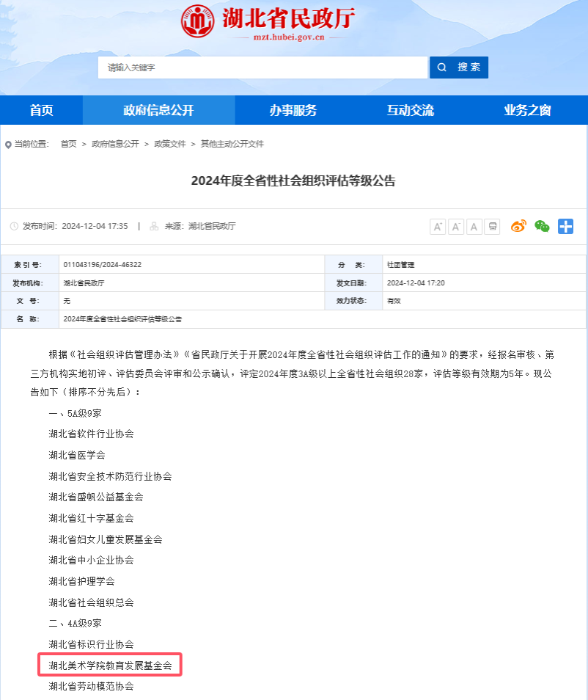Decrease font size with the A- icon
The image size is (588, 700).
(x=456, y=227)
